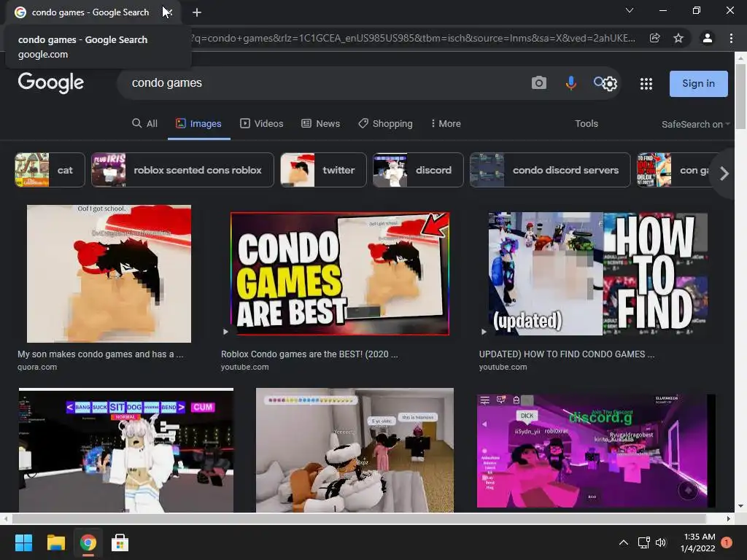Open the Chrome three-dot menu
The image size is (747, 560).
(x=731, y=38)
